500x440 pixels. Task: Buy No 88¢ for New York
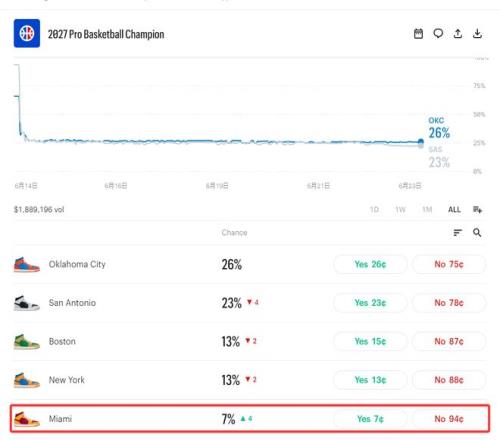[449, 380]
